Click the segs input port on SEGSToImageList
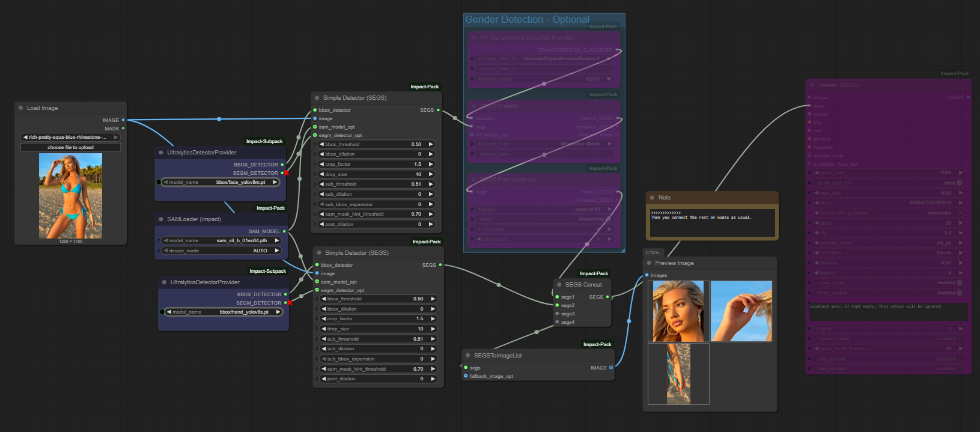 click(466, 368)
